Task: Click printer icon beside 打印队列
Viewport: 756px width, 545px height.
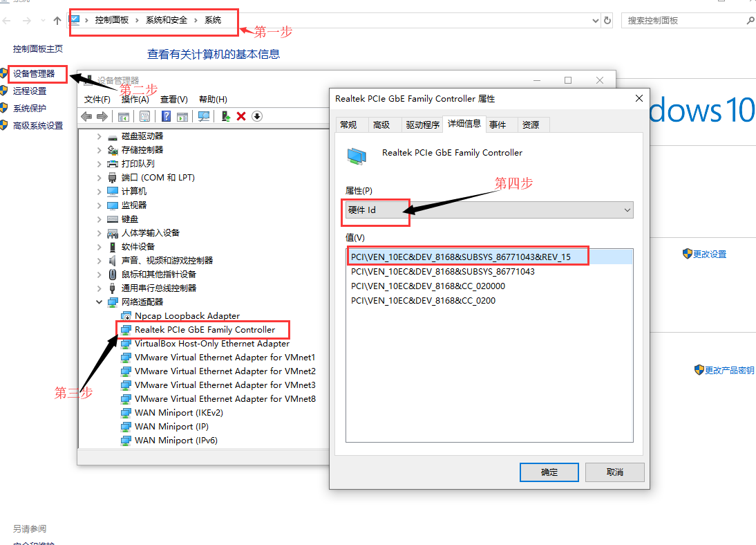Action: [x=113, y=164]
